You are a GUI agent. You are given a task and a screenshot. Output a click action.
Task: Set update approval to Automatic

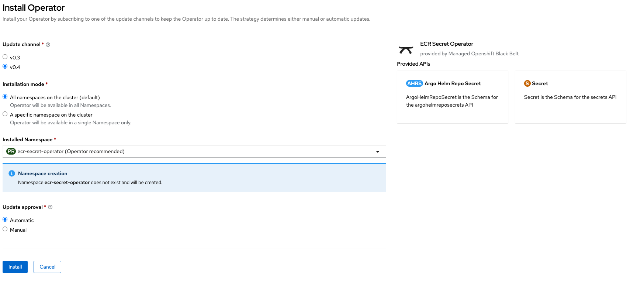point(5,220)
